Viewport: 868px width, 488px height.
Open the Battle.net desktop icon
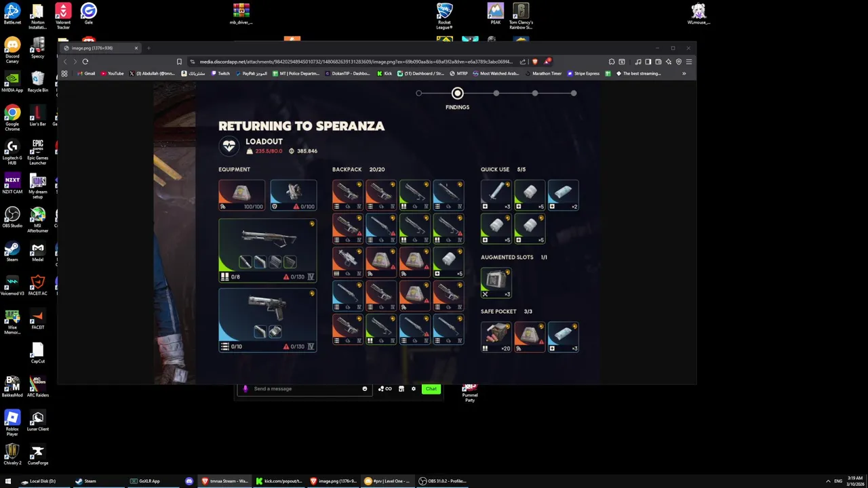pyautogui.click(x=12, y=14)
